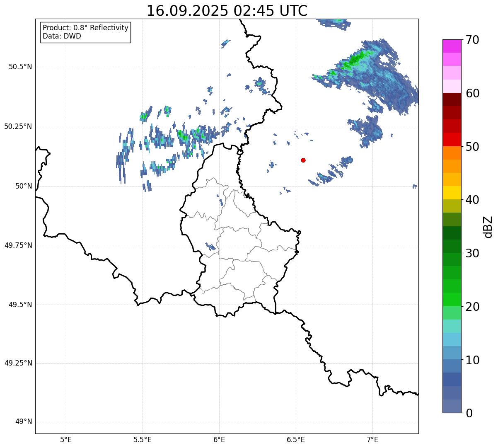Click the latitude label 49.25°N
This screenshot has height=448, width=498.
pyautogui.click(x=18, y=363)
